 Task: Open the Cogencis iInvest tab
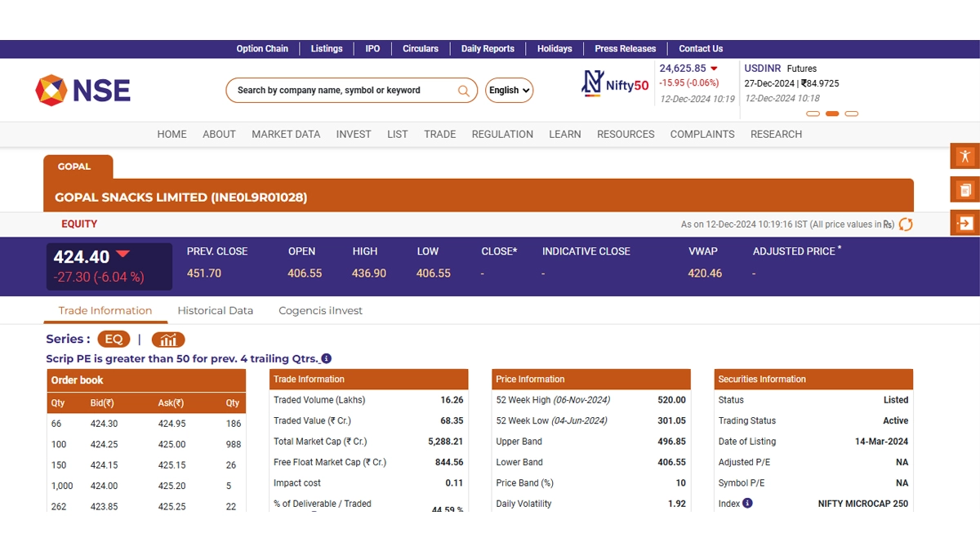(x=320, y=310)
